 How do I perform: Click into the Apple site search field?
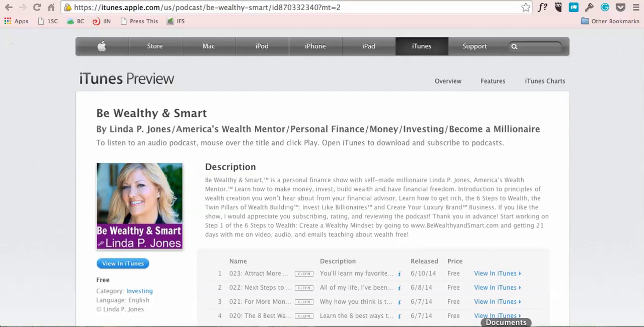point(535,47)
